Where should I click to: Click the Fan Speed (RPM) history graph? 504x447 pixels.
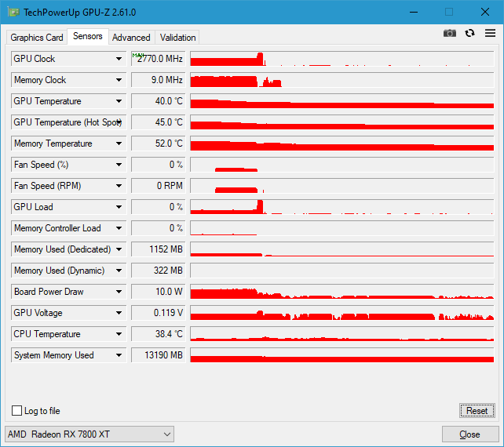click(342, 186)
